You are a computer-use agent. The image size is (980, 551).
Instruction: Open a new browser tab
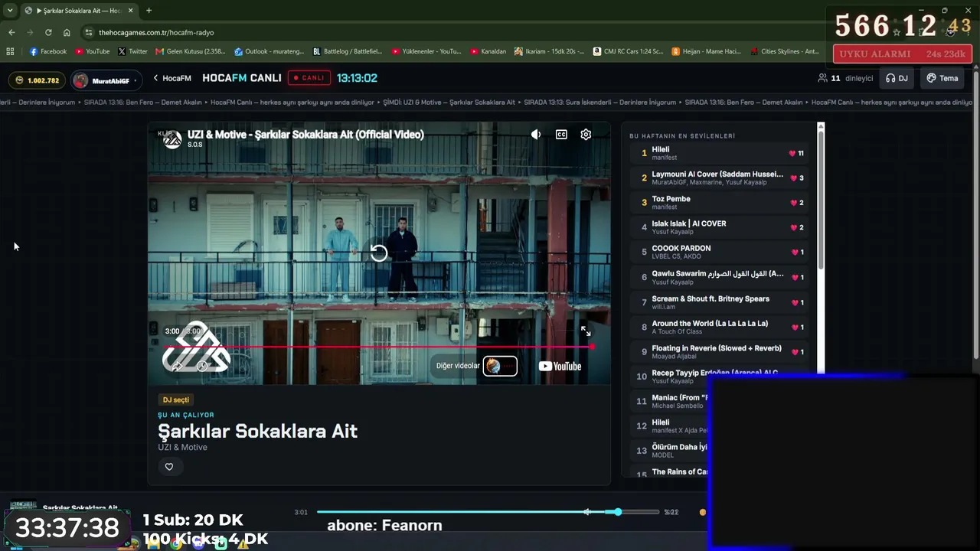(x=149, y=11)
